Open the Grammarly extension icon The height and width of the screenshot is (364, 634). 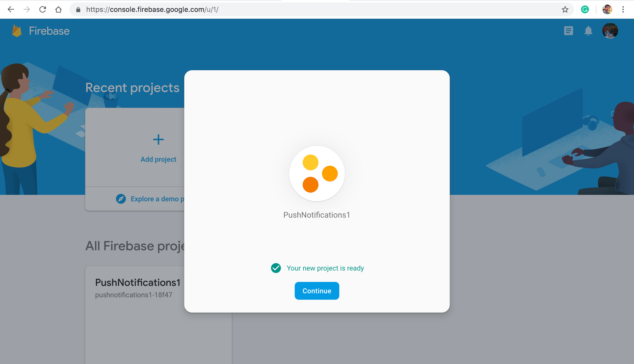(x=585, y=9)
